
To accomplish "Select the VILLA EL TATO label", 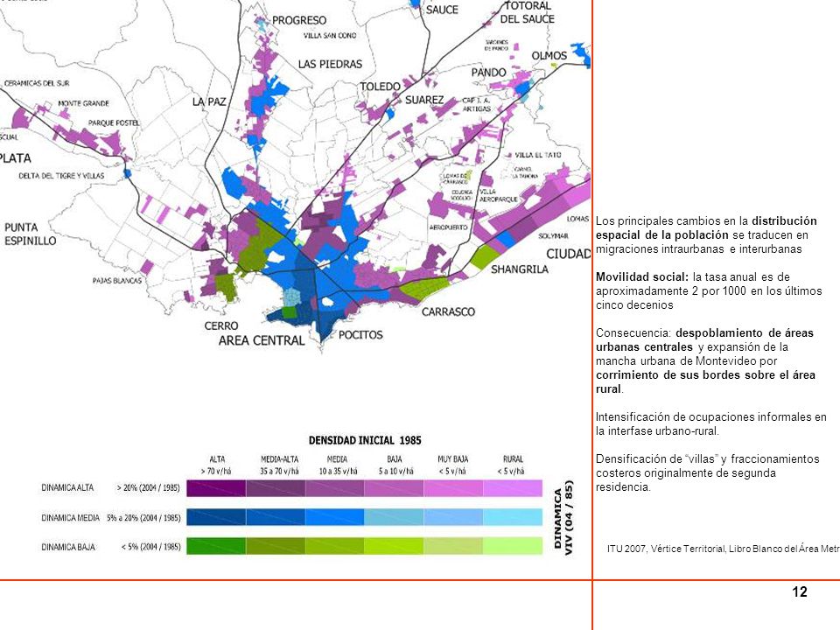I will click(538, 156).
